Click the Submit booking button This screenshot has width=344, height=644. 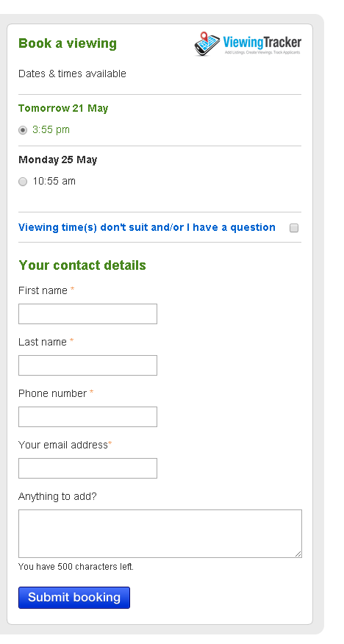point(74,598)
